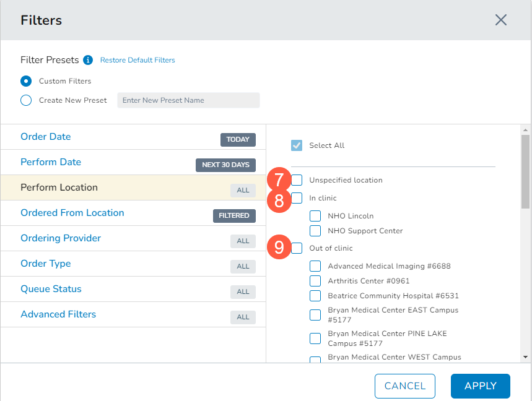Click the CANCEL button
This screenshot has height=401, width=532.
tap(404, 386)
